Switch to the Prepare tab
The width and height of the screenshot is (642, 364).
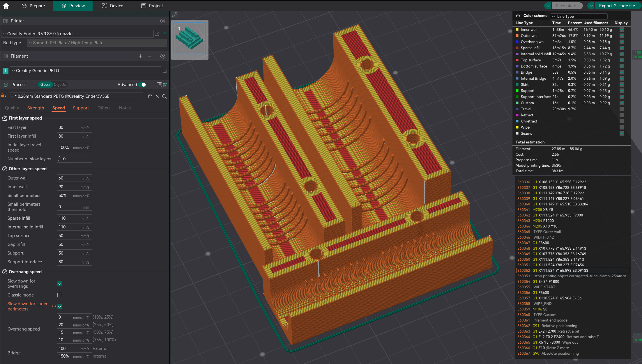[33, 6]
